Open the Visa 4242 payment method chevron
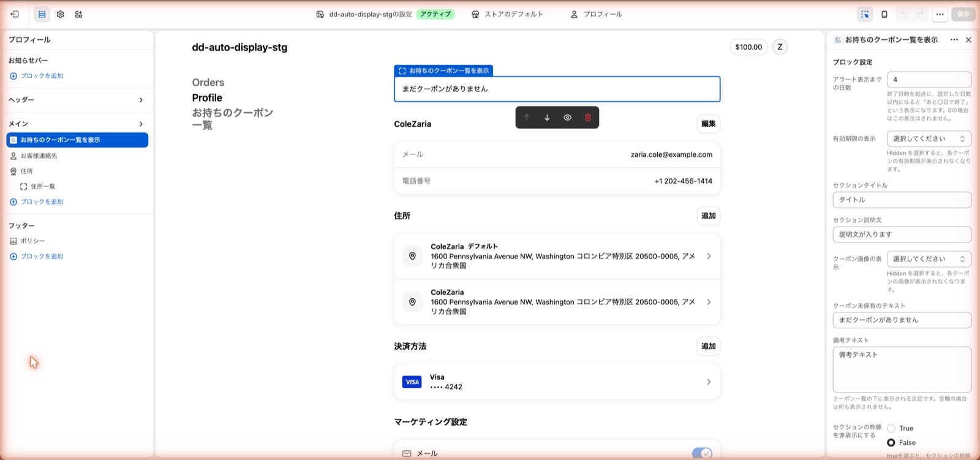This screenshot has width=980, height=460. pyautogui.click(x=709, y=382)
